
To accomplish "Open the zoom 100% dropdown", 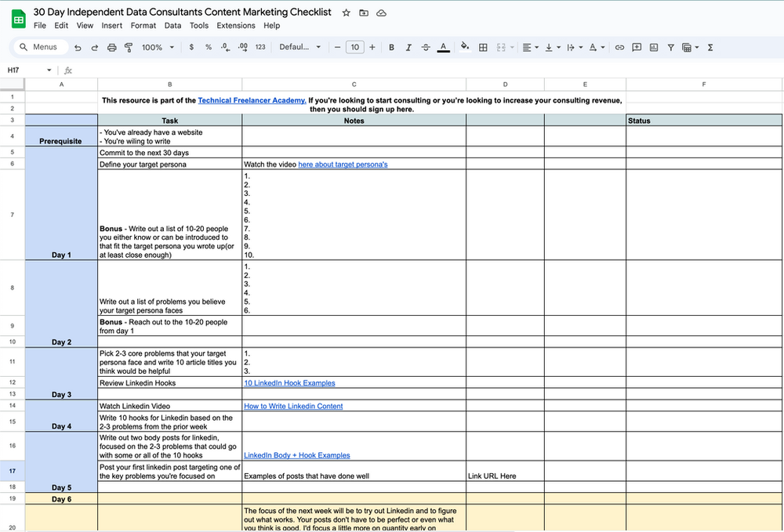I will coord(158,48).
